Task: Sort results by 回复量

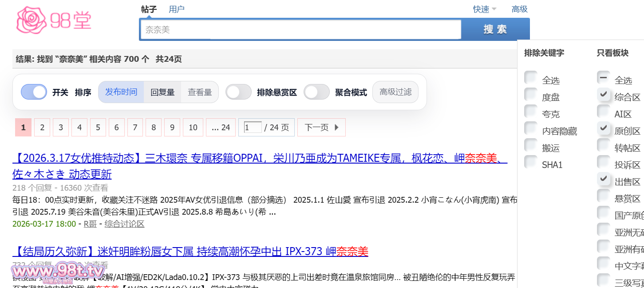Action: point(162,92)
